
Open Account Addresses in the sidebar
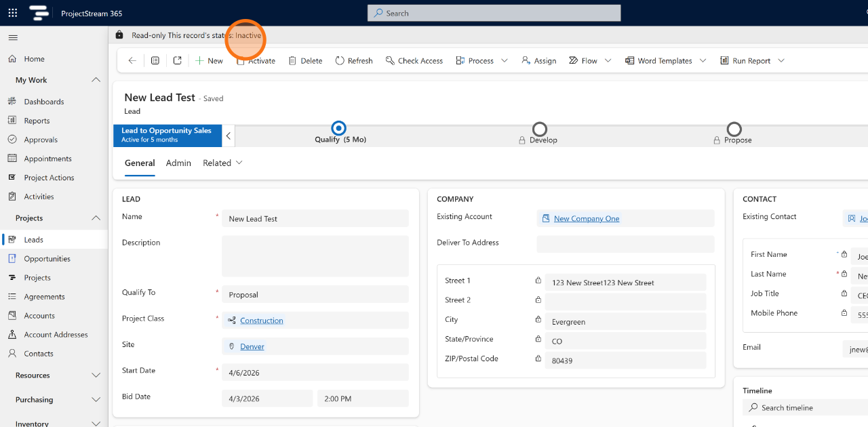(54, 335)
